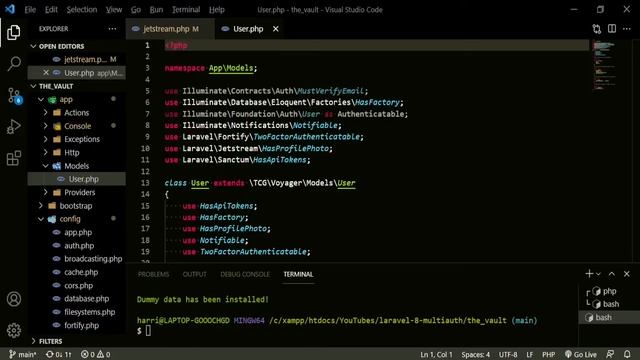Collapse the app folder
This screenshot has width=640, height=360.
coord(76,99)
